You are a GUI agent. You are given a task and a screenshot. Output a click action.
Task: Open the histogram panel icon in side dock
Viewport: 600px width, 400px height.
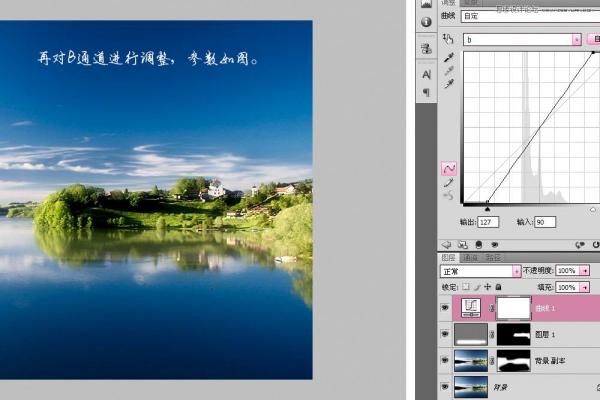click(x=426, y=3)
